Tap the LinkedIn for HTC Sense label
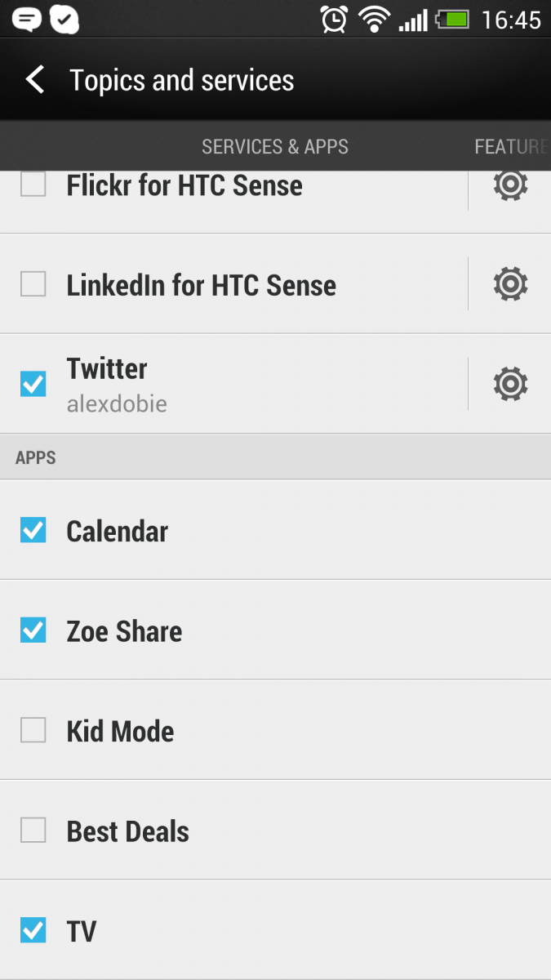The height and width of the screenshot is (980, 551). click(x=201, y=284)
